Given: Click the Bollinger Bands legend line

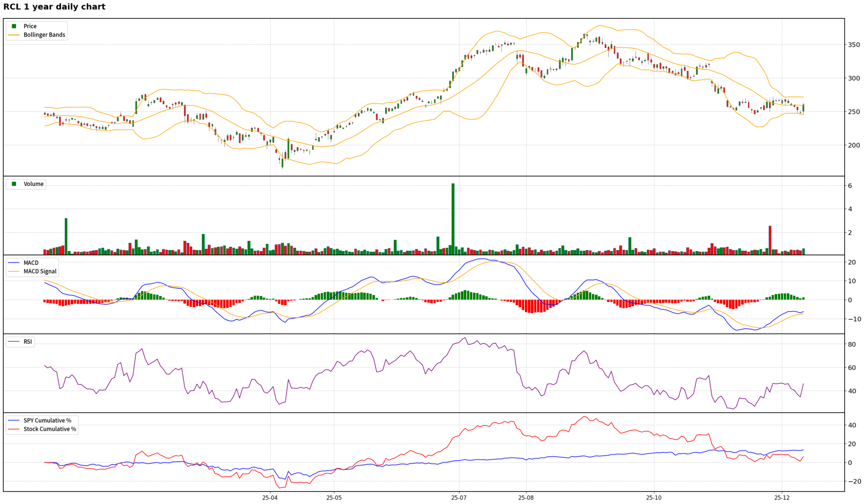Looking at the screenshot, I should (14, 35).
